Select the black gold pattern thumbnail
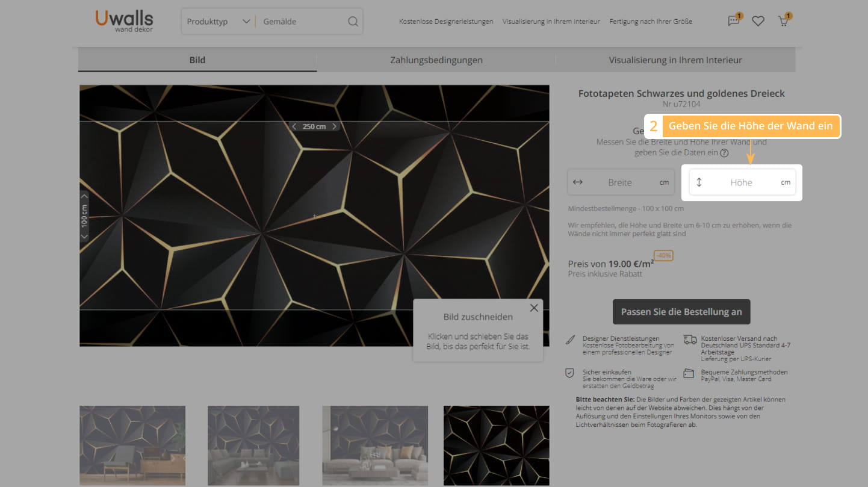 496,445
